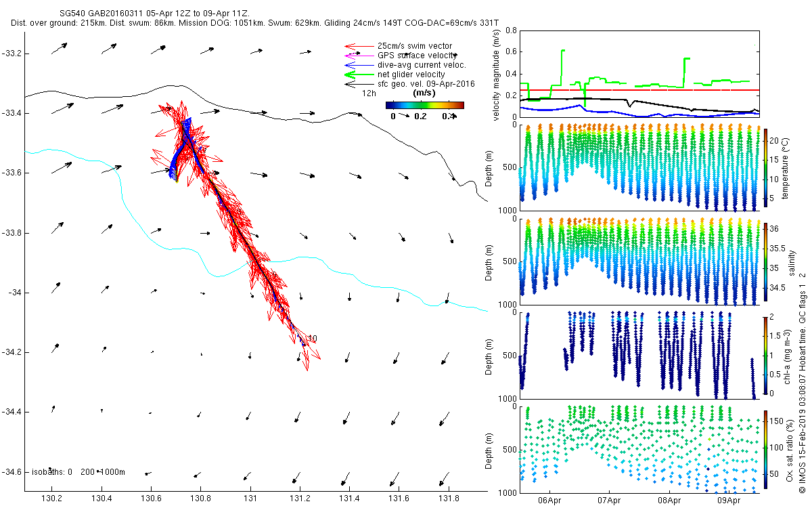
Task: Click the velocity (m/s) colorbar in the map legend
Action: (x=424, y=105)
